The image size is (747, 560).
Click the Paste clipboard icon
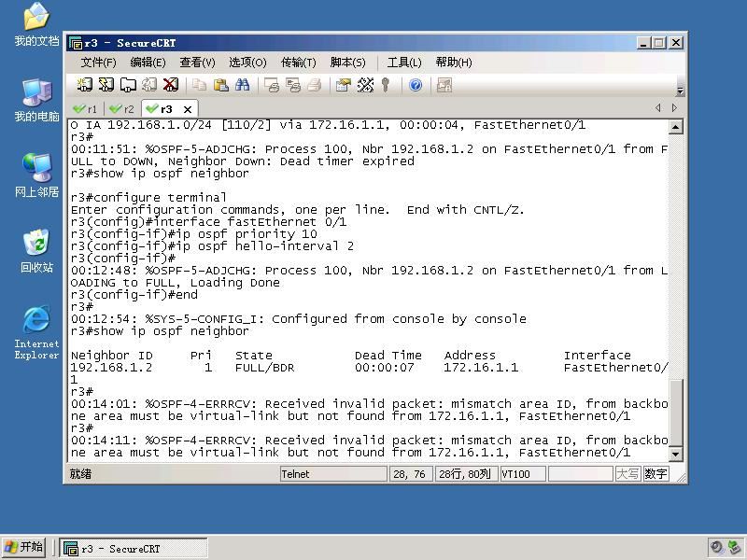tap(220, 85)
